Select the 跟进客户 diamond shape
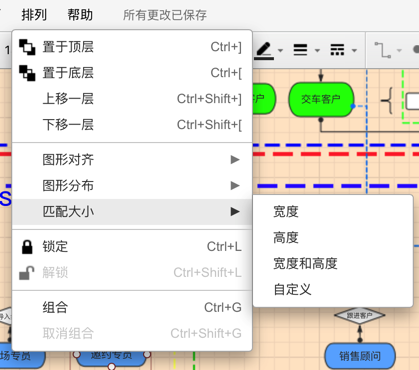The image size is (419, 370). [x=359, y=315]
